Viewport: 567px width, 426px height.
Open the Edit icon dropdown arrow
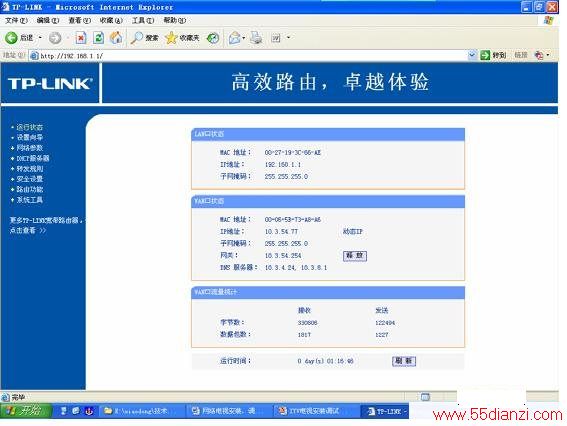click(x=289, y=37)
